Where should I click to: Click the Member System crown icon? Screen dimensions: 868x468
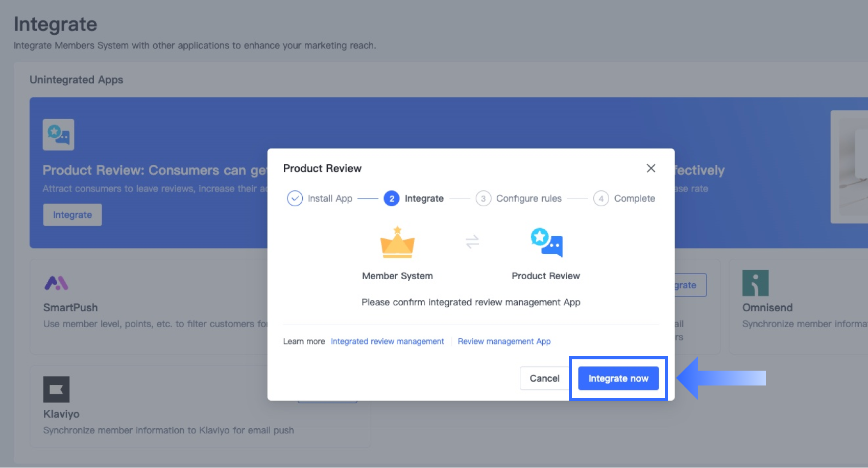pyautogui.click(x=397, y=242)
